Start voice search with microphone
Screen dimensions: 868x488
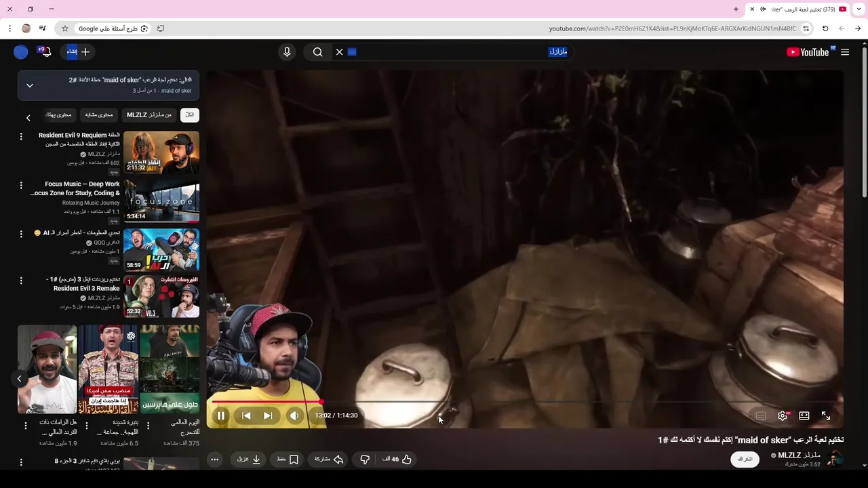(x=287, y=52)
